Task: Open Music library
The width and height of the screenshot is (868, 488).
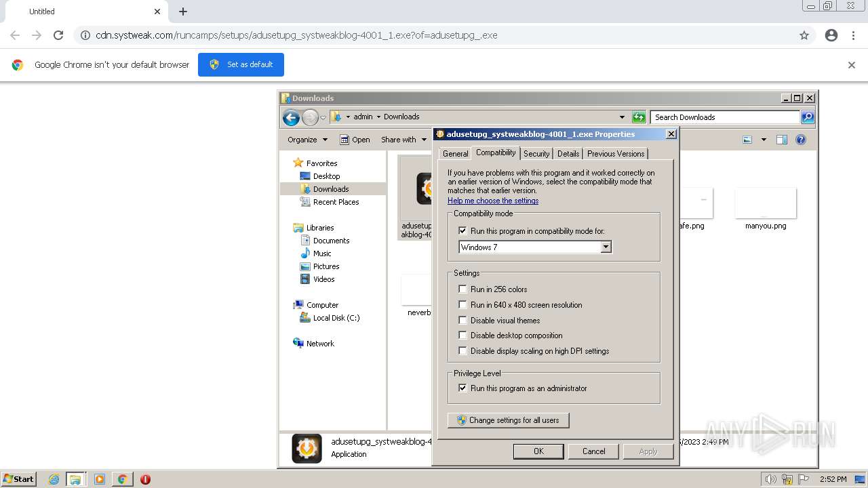Action: coord(322,253)
